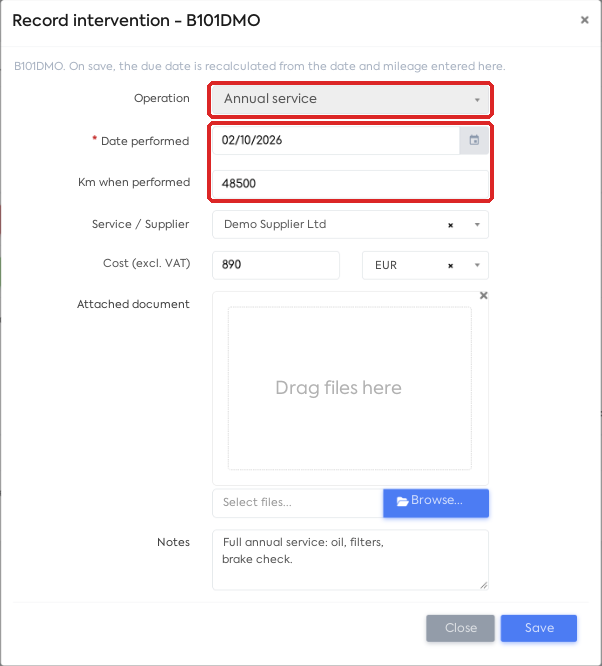
Task: Click the Record intervention - B101DMO title
Action: [x=136, y=20]
